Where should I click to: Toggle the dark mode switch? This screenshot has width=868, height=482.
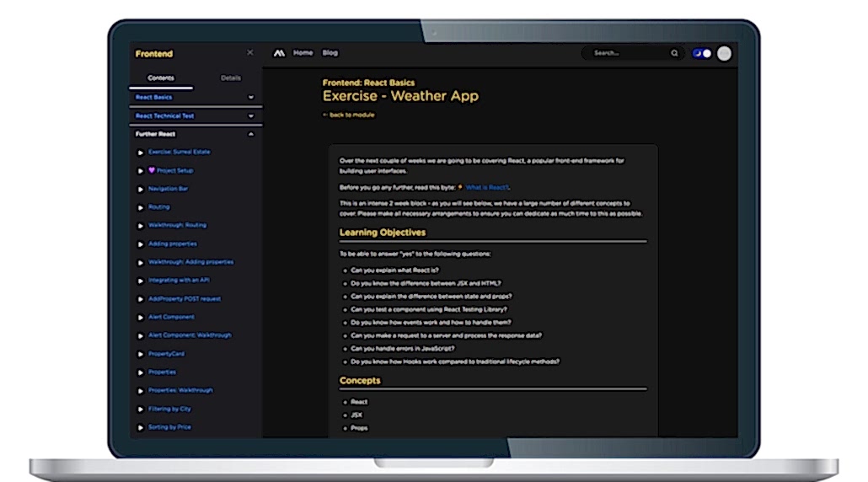click(x=702, y=53)
